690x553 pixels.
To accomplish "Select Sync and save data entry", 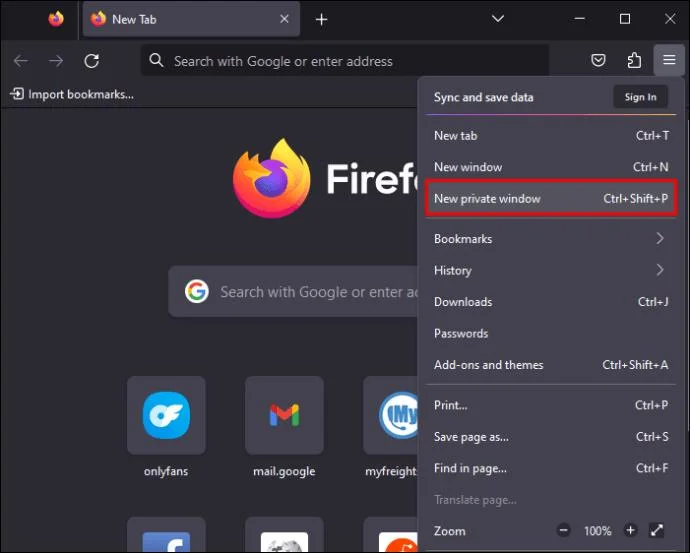I will tap(484, 97).
